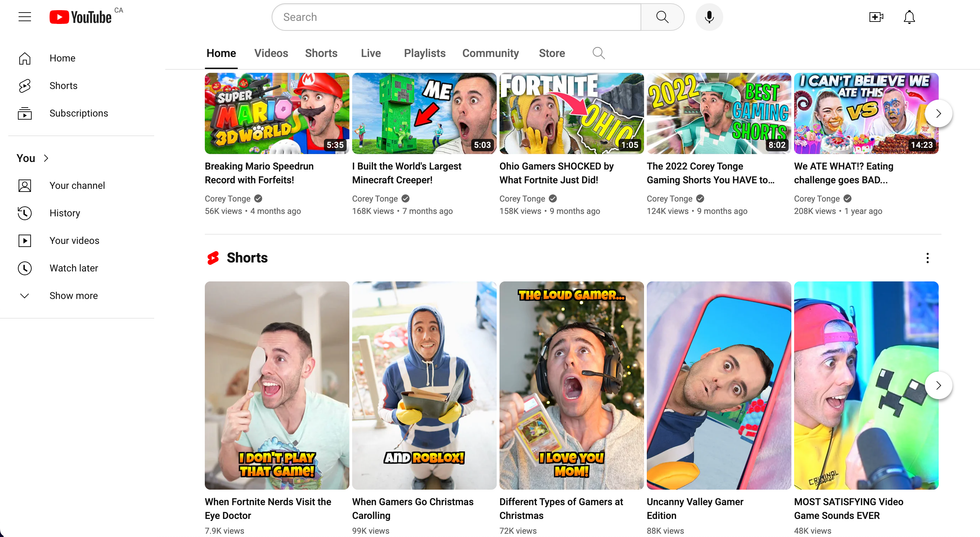Open MOST SATISFYING Video Game Sounds EVER title
The height and width of the screenshot is (537, 980).
pyautogui.click(x=849, y=509)
